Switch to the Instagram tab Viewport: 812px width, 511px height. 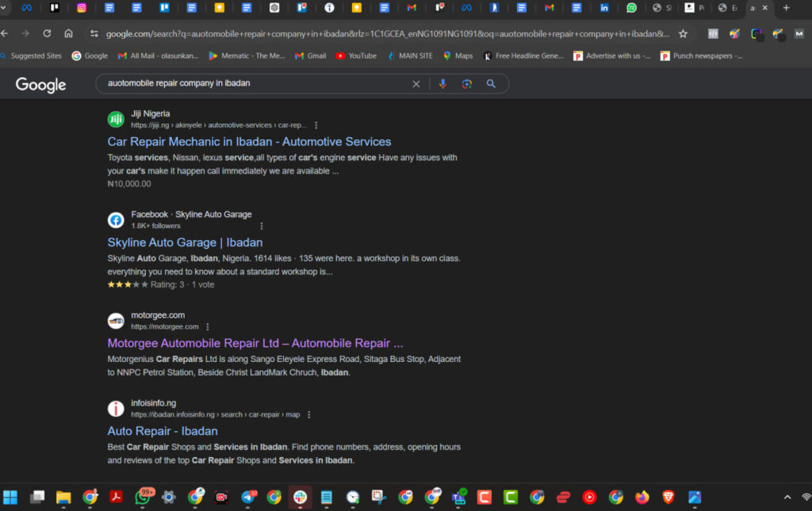click(82, 8)
